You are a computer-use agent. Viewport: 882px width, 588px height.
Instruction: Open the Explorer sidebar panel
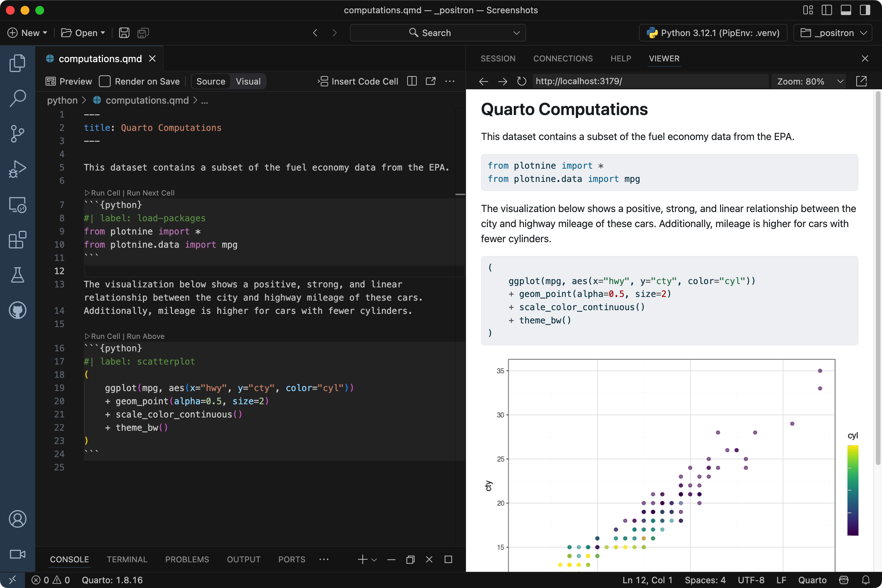(x=17, y=62)
